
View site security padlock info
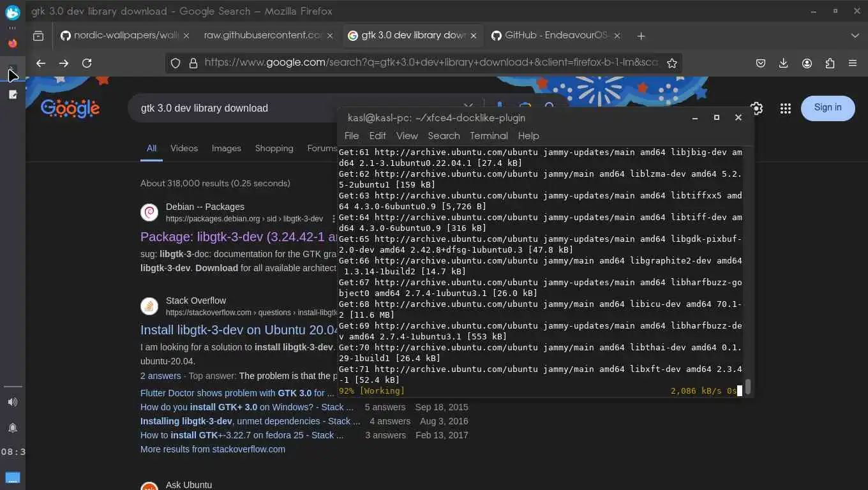pos(193,63)
